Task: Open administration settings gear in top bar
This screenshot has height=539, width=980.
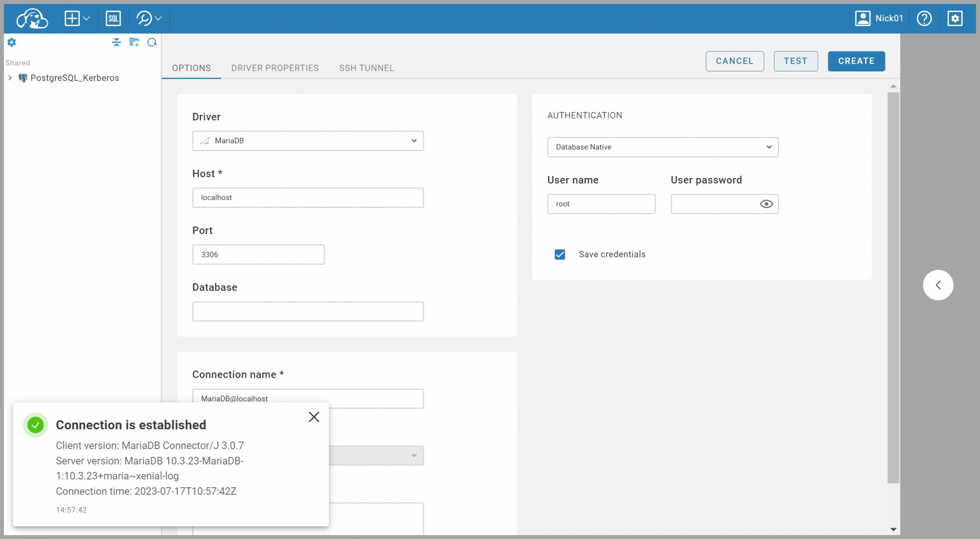Action: pyautogui.click(x=954, y=18)
